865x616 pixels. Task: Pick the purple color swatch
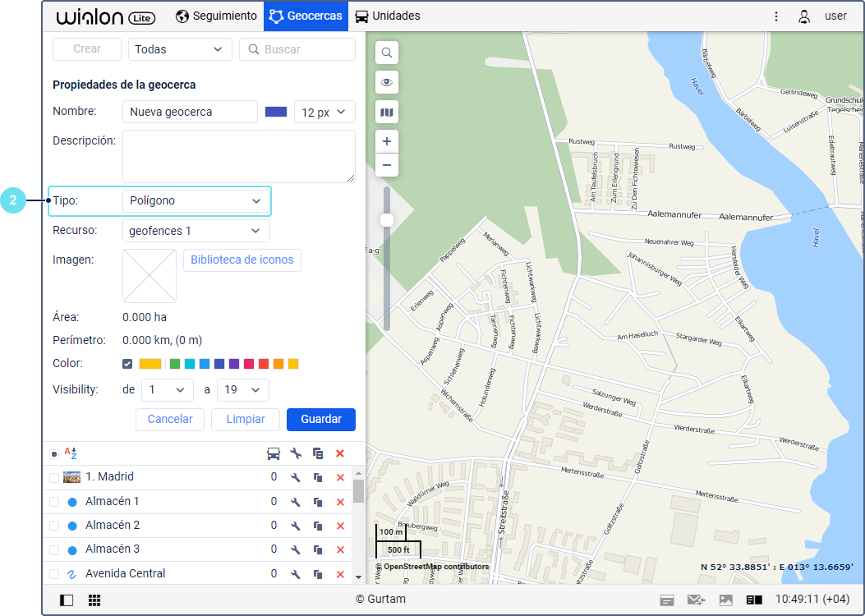[234, 364]
